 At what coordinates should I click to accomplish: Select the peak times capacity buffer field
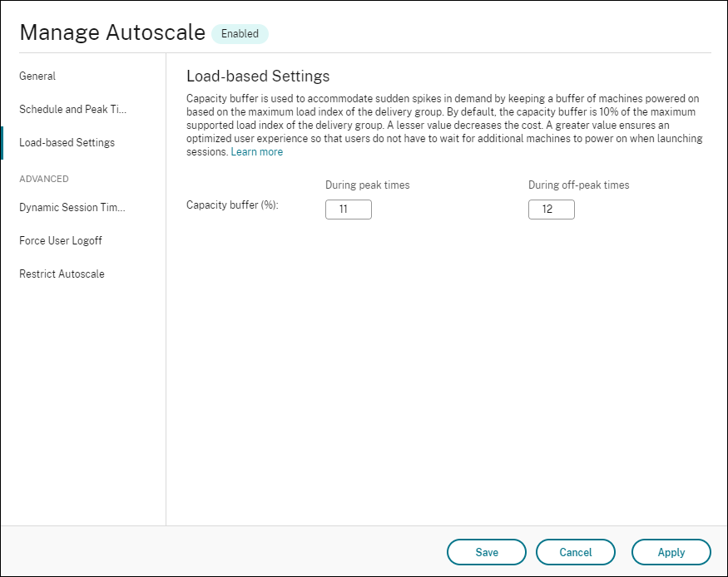click(348, 209)
